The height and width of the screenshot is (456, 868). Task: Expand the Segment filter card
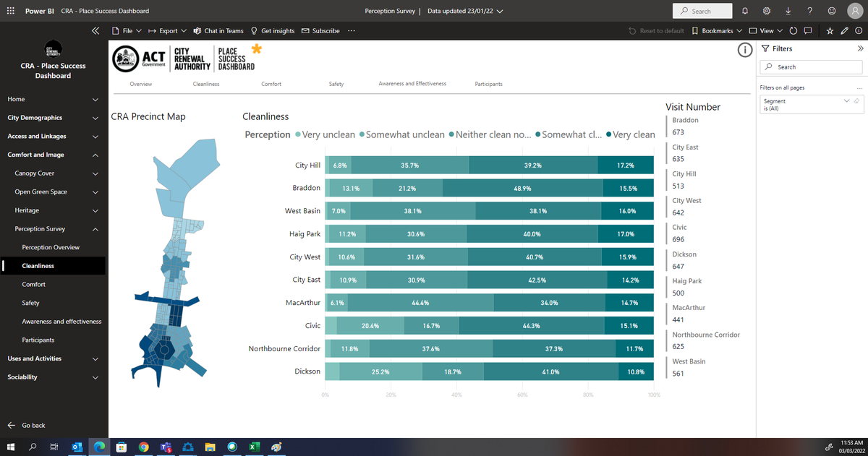pos(846,100)
